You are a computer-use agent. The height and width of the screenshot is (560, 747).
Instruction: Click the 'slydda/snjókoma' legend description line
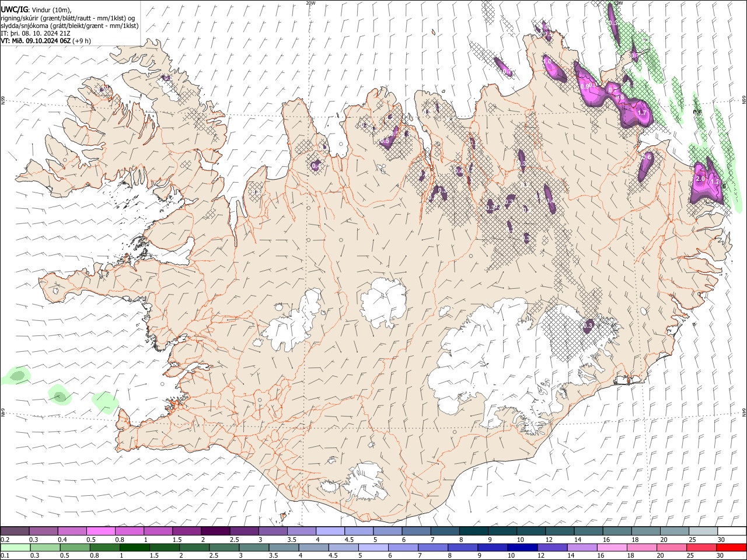[x=69, y=26]
